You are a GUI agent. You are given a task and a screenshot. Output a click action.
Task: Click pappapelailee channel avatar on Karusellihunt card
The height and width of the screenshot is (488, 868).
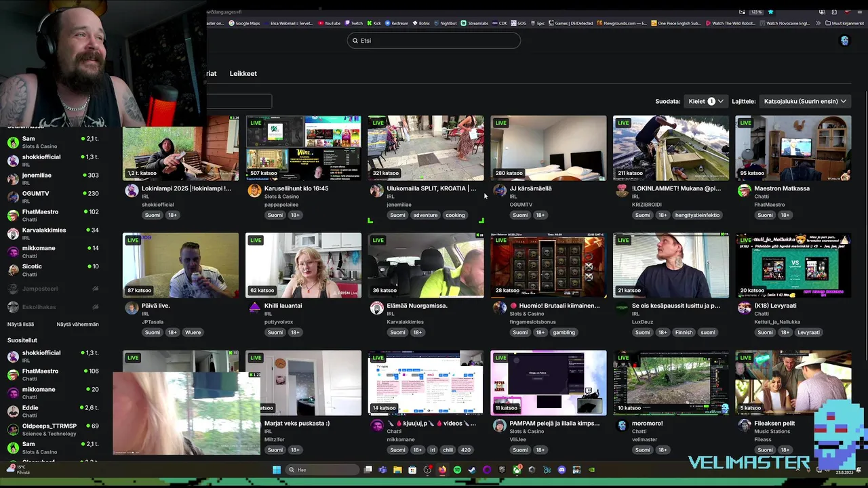pyautogui.click(x=254, y=190)
